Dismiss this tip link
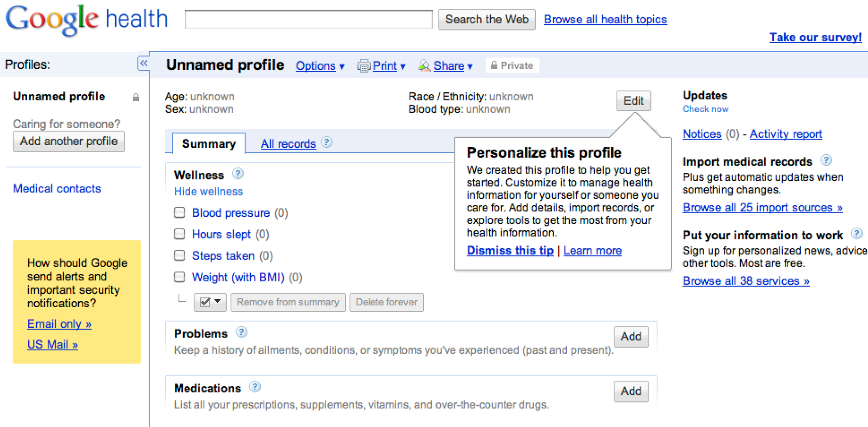Screen dimensions: 868x427 pyautogui.click(x=510, y=251)
